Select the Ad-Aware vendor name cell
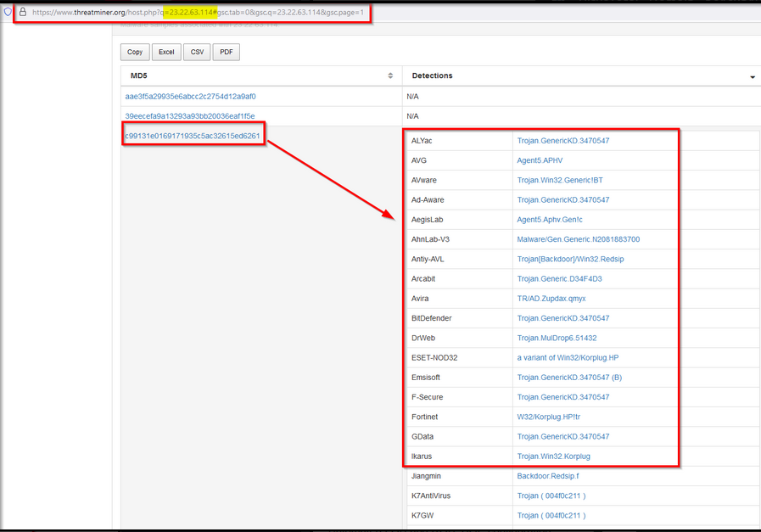The width and height of the screenshot is (761, 532). click(x=460, y=200)
